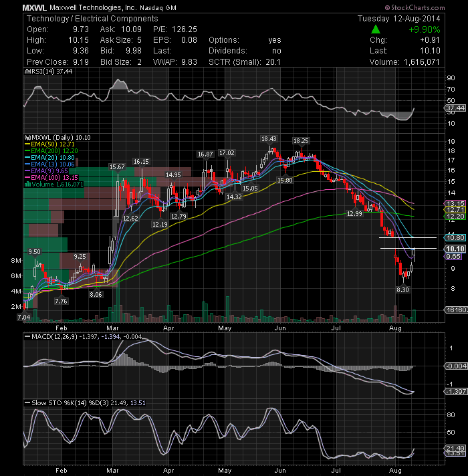Click the 18.25 peak price label

[x=301, y=141]
